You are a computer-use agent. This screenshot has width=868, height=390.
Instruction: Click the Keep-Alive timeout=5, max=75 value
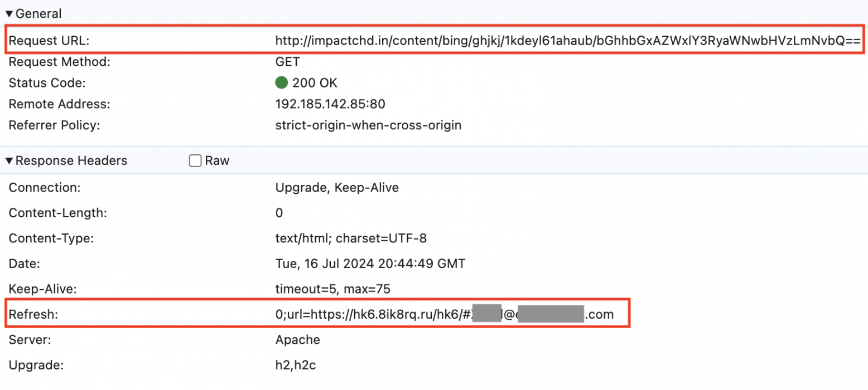click(x=332, y=289)
